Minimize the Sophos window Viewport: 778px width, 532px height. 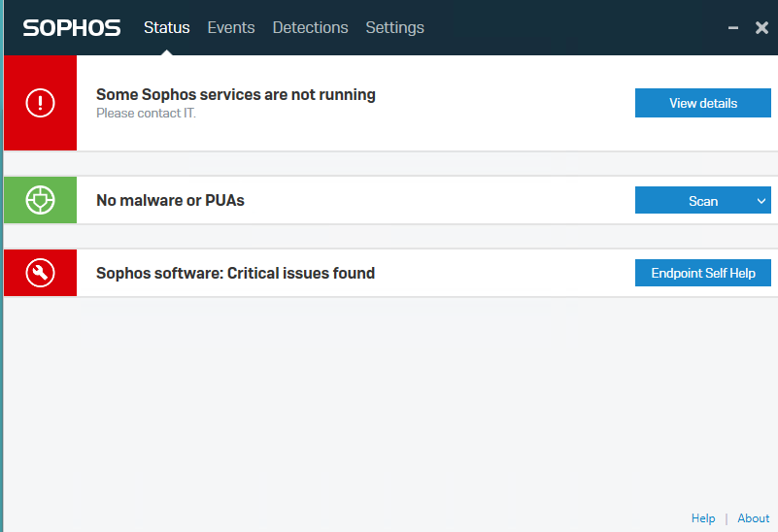pos(733,28)
